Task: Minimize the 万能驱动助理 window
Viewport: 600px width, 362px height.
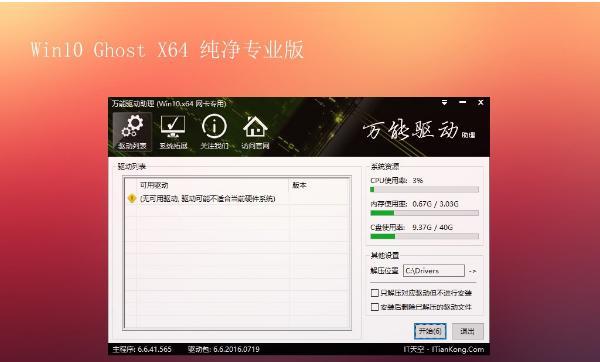Action: coord(462,103)
